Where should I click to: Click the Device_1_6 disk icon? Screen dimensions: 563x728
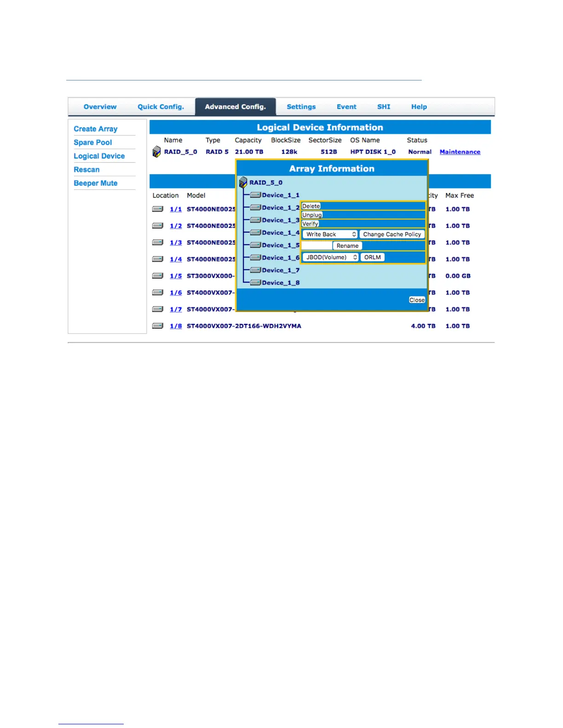pos(255,258)
